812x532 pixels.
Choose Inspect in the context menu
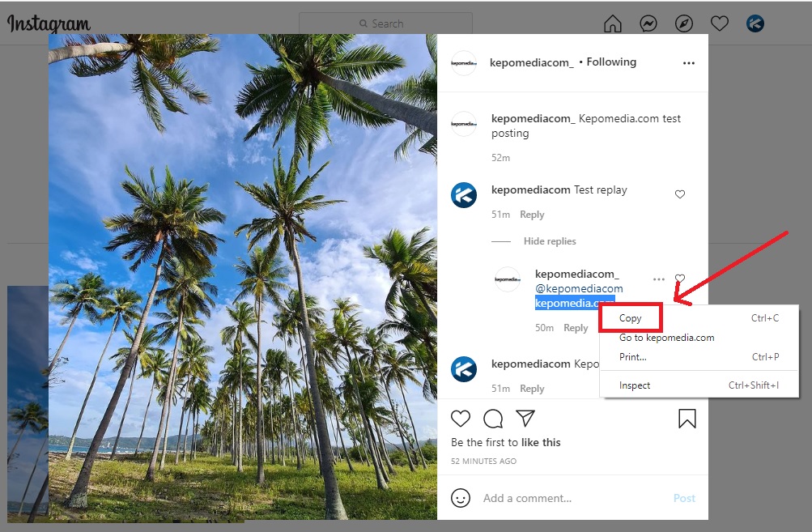click(x=699, y=385)
